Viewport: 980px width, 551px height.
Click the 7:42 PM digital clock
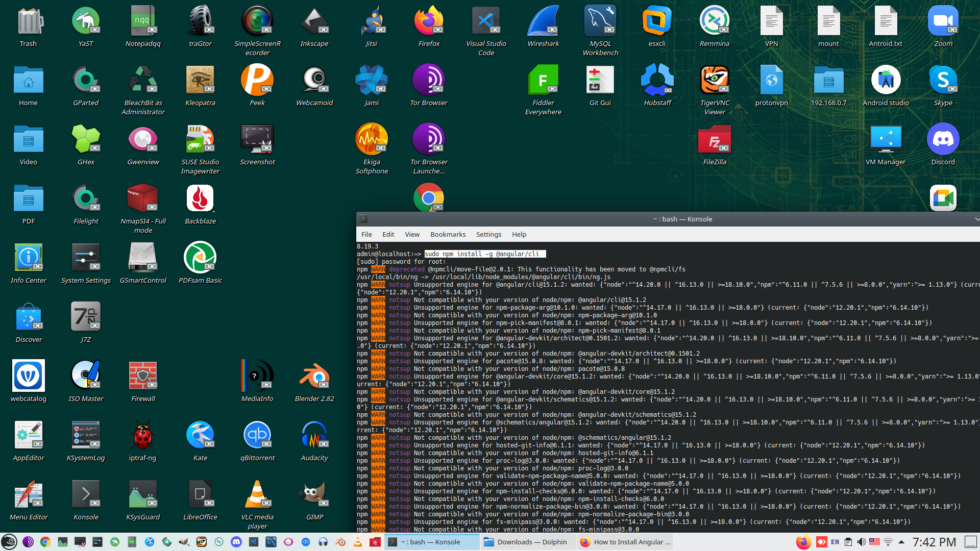tap(934, 542)
